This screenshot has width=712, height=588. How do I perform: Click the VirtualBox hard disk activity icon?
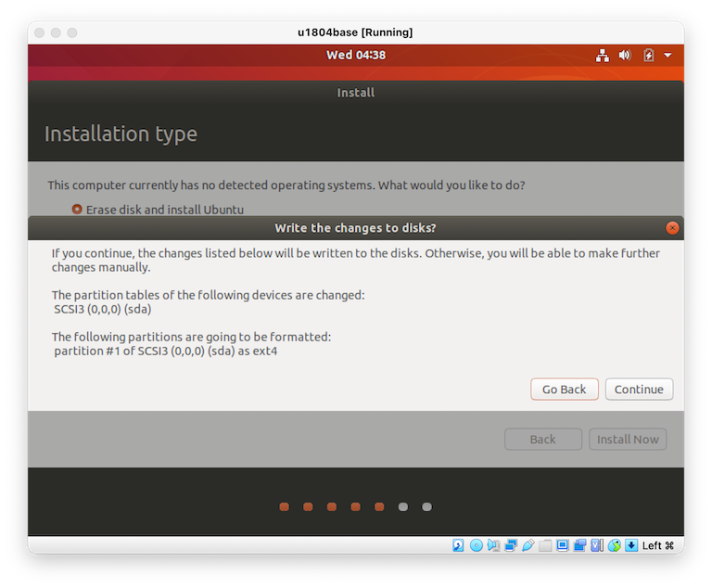coord(458,545)
